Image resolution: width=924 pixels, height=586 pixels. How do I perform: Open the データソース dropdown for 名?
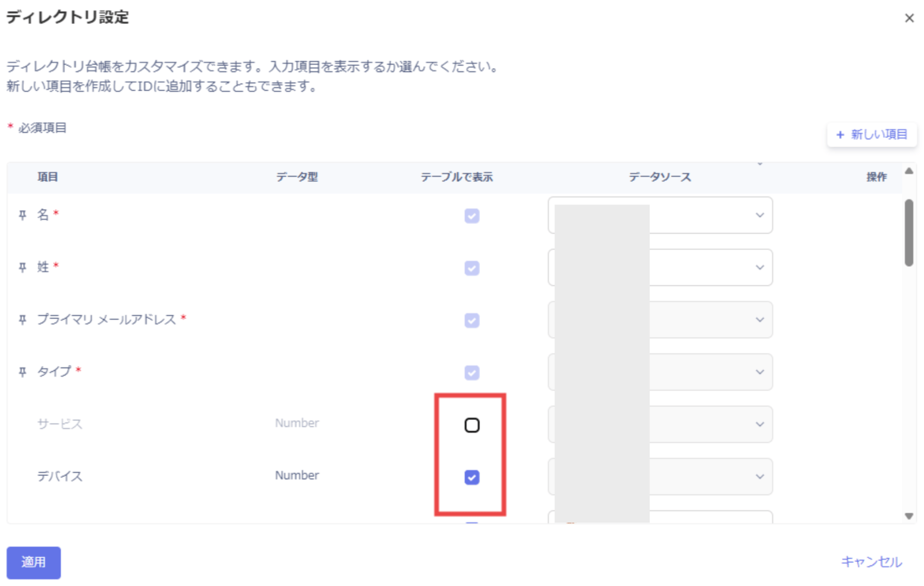pyautogui.click(x=660, y=215)
